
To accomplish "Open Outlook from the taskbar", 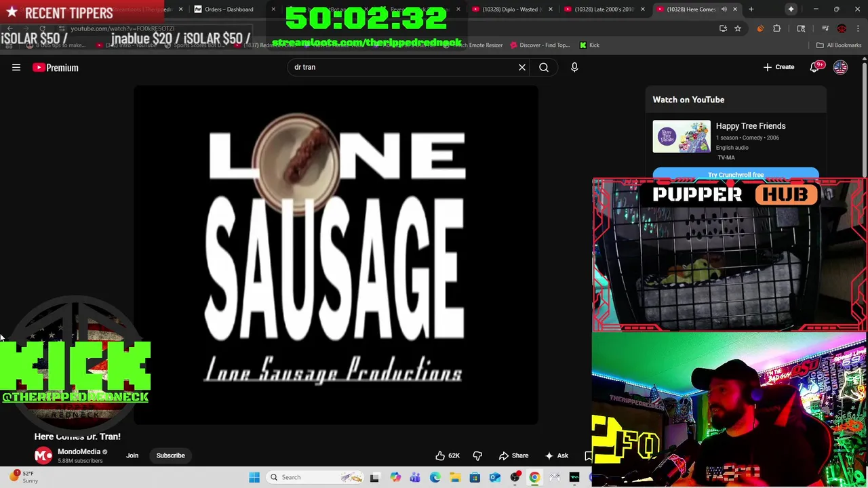I will [495, 477].
